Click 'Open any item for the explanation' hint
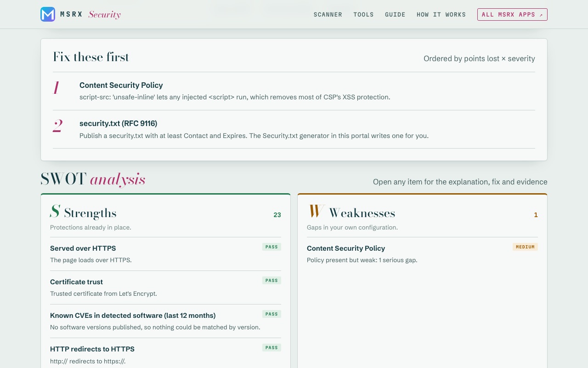588x368 pixels. [460, 182]
